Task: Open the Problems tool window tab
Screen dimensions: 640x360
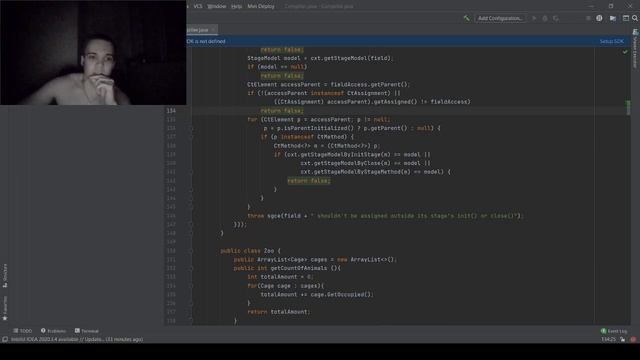Action: coord(53,331)
